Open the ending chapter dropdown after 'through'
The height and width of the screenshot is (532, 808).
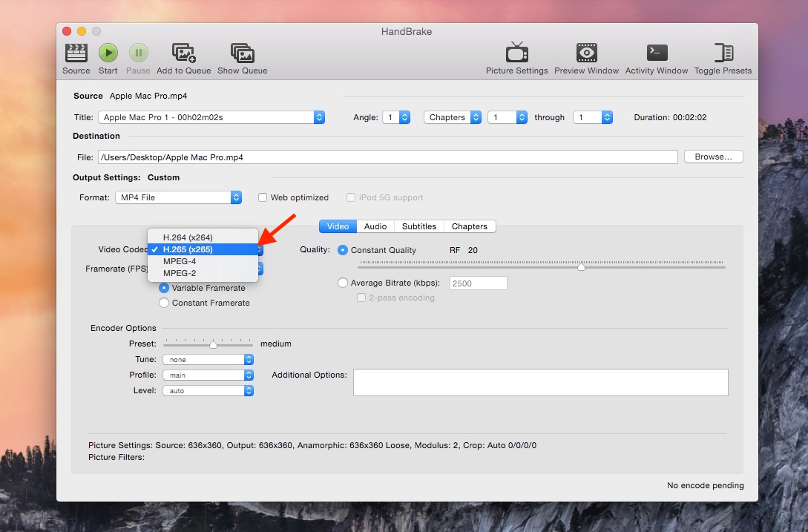coord(593,117)
